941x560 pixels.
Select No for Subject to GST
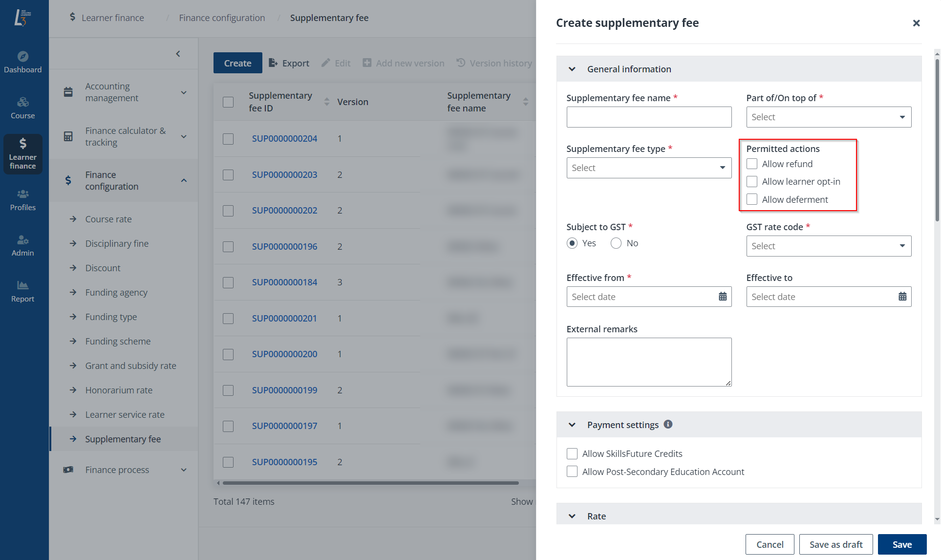point(616,243)
